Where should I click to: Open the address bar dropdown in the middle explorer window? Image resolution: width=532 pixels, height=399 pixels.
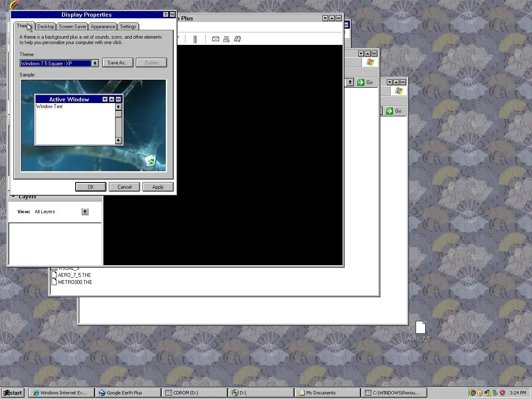tap(350, 82)
